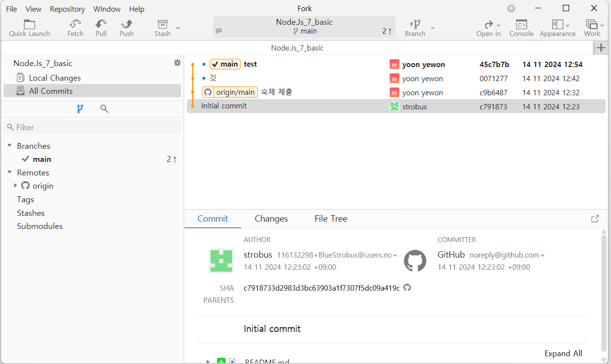The image size is (611, 364).
Task: Click the full SHA hash text
Action: tap(322, 288)
